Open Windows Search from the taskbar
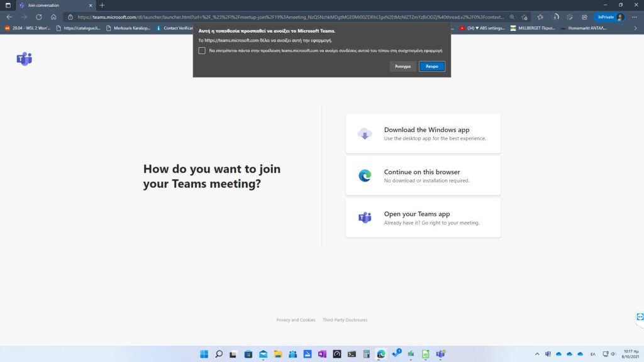Screen dimensions: 644x362 click(x=219, y=354)
